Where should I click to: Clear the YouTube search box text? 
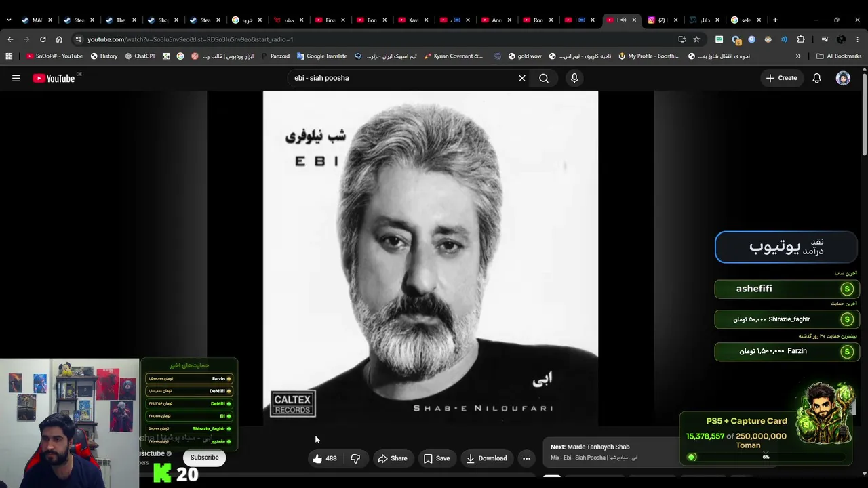[x=522, y=78]
